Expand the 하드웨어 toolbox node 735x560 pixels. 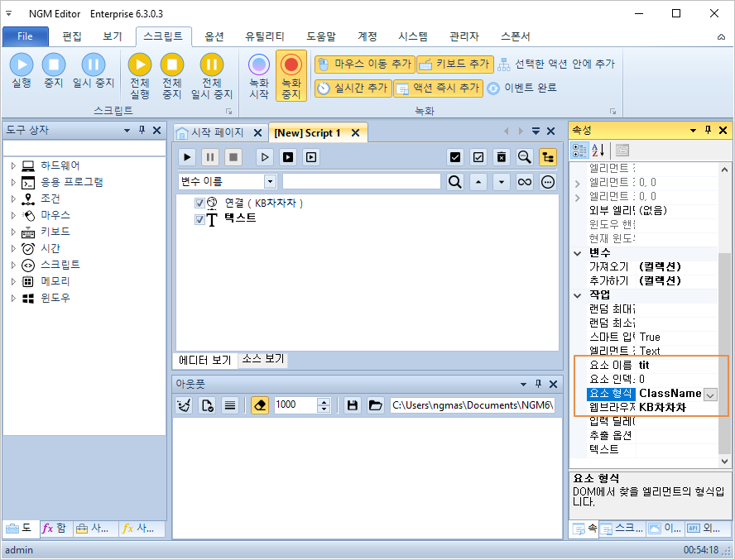(13, 165)
